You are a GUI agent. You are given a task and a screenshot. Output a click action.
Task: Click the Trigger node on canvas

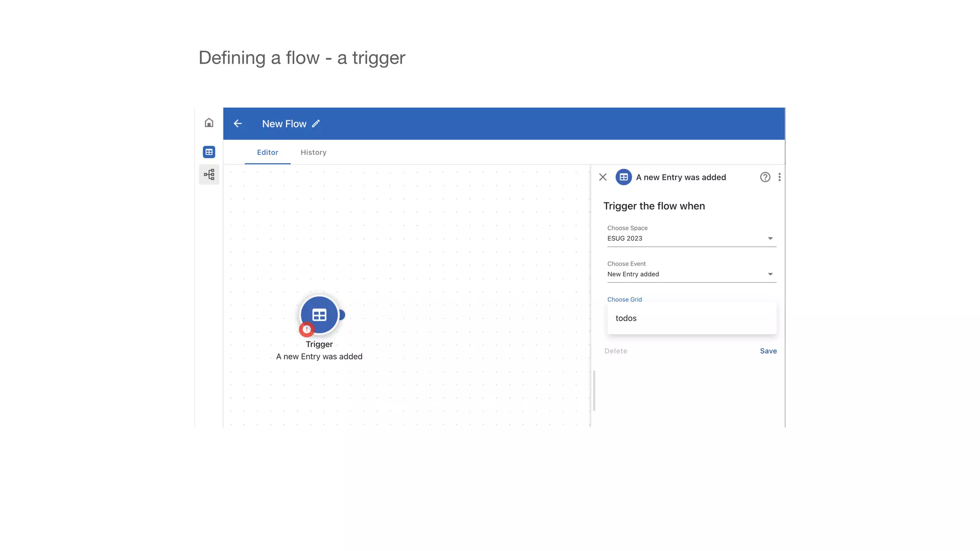tap(319, 315)
